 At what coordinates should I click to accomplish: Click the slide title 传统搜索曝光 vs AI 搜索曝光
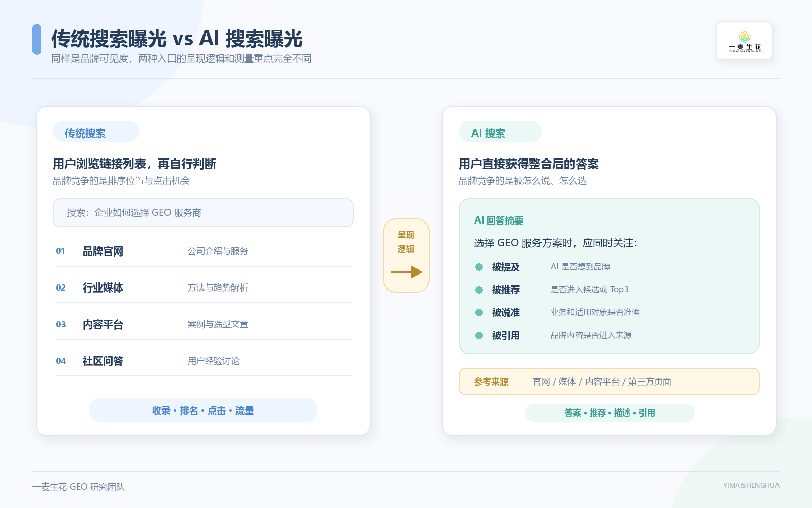tap(177, 39)
